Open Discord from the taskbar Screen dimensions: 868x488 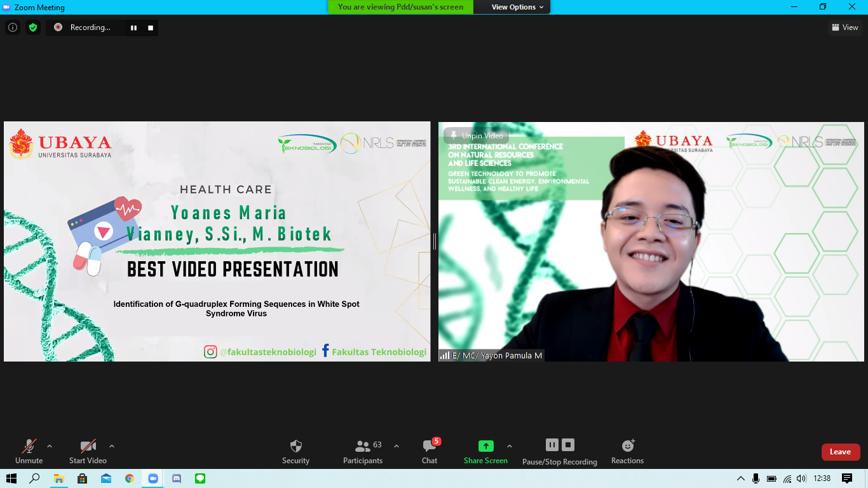177,478
